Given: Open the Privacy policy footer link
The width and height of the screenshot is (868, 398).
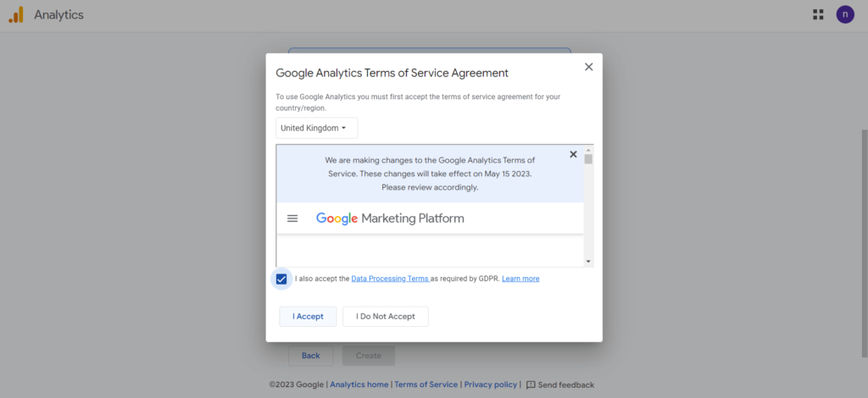Looking at the screenshot, I should click(x=491, y=384).
